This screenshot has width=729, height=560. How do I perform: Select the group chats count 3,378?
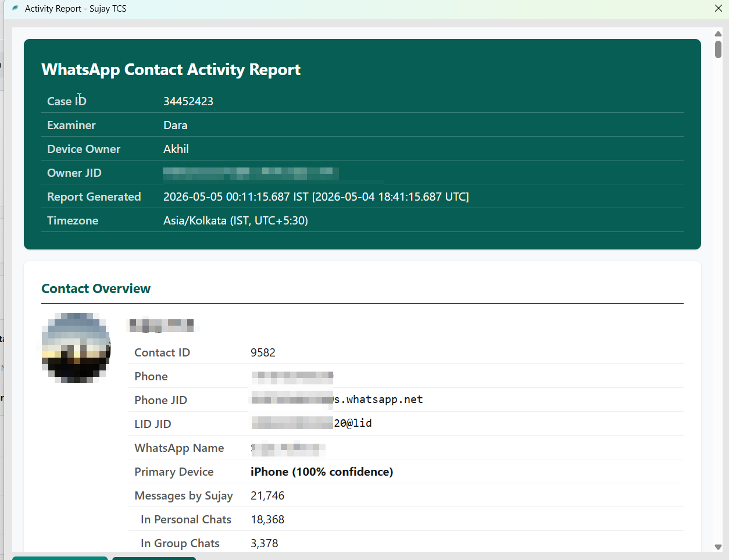click(x=265, y=543)
